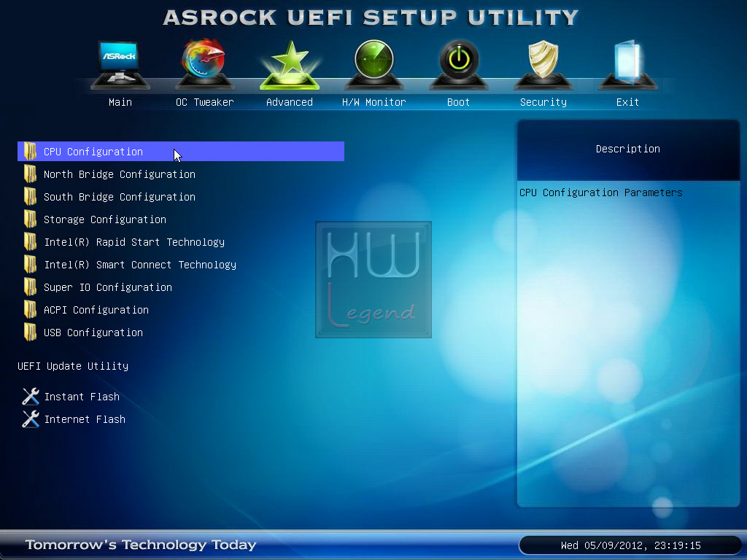Launch Internet Flash utility
Image resolution: width=747 pixels, height=560 pixels.
[85, 419]
